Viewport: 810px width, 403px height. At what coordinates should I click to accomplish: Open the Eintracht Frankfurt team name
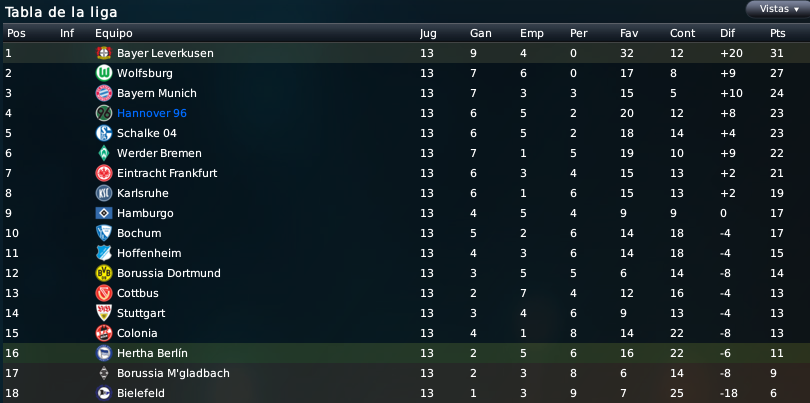tap(167, 173)
